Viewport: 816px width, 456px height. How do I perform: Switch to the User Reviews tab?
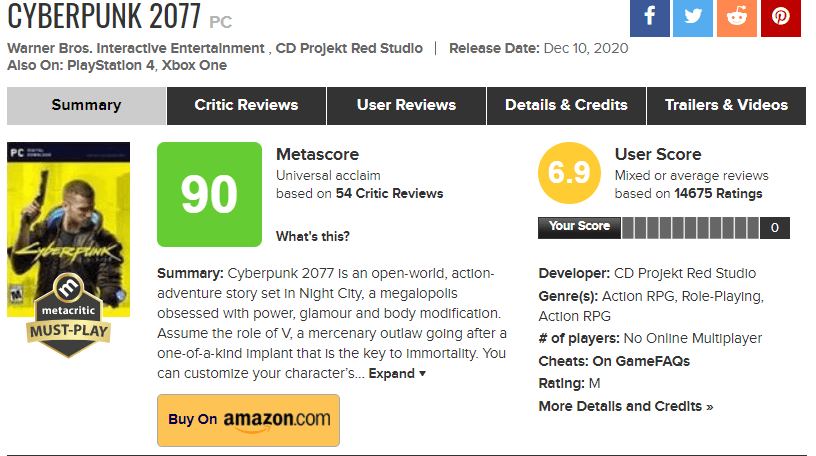coord(406,105)
